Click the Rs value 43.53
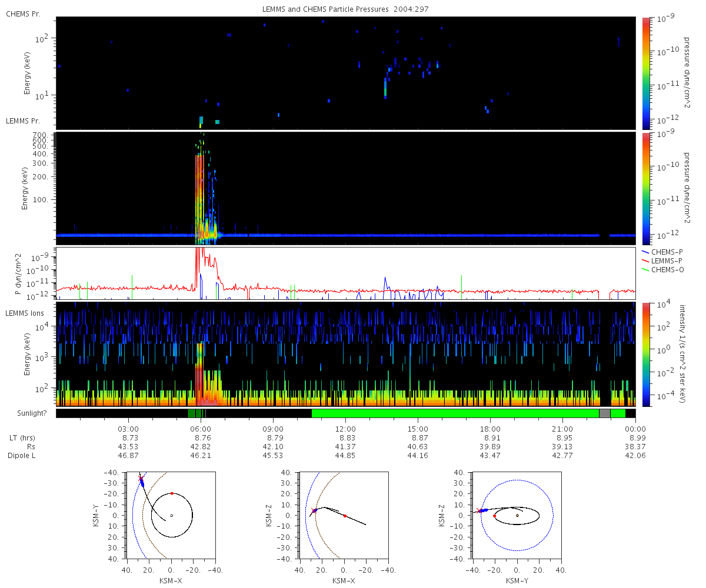 128,447
